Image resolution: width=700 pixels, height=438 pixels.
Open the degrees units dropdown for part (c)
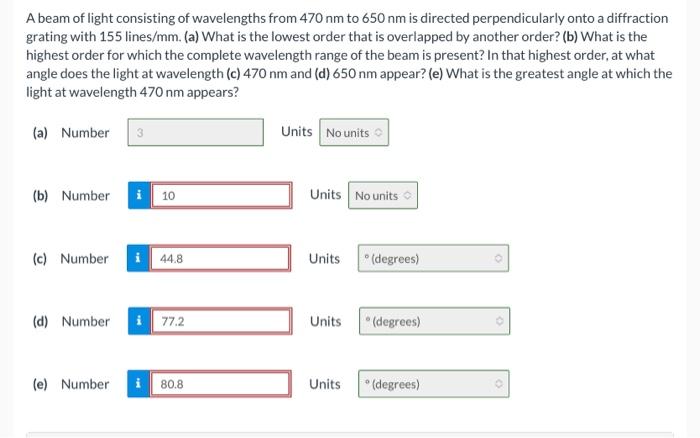[x=433, y=258]
